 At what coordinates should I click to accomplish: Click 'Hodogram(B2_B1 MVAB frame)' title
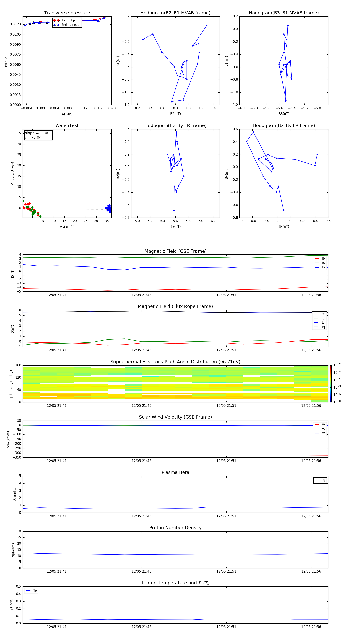(175, 13)
